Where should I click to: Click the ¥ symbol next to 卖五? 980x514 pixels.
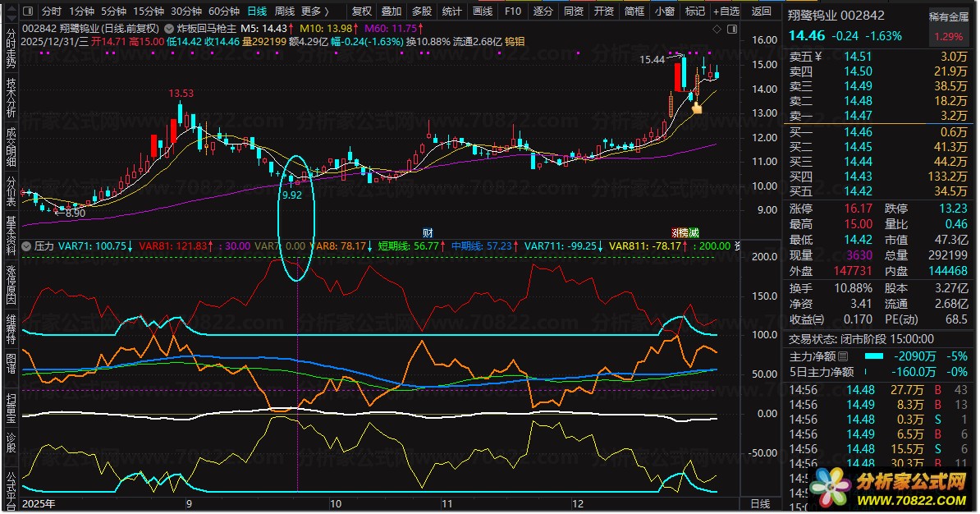822,57
